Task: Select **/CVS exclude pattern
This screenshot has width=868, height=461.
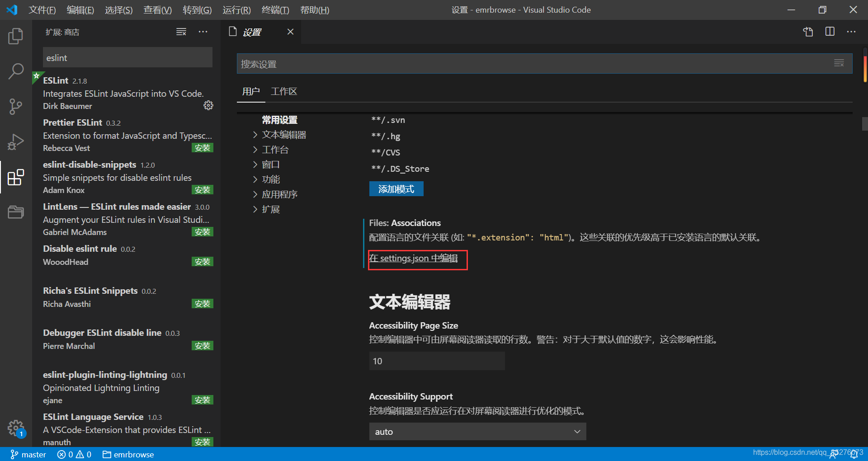Action: coord(386,152)
